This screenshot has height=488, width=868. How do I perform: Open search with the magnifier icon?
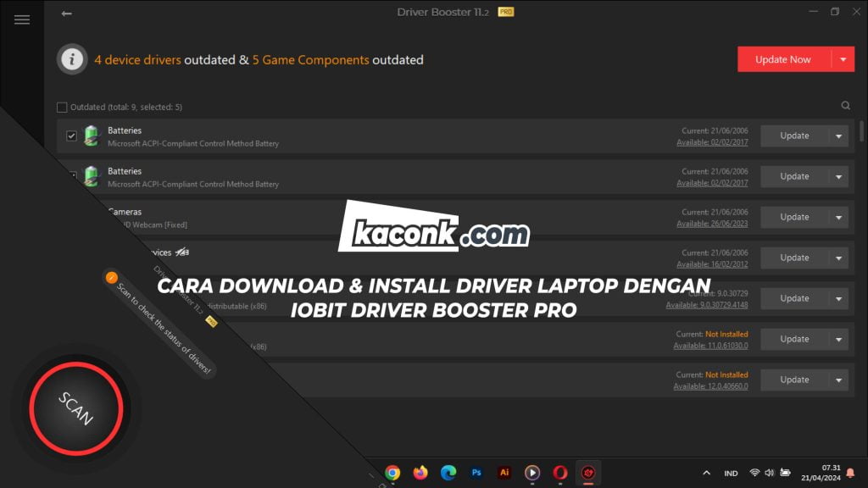[845, 106]
